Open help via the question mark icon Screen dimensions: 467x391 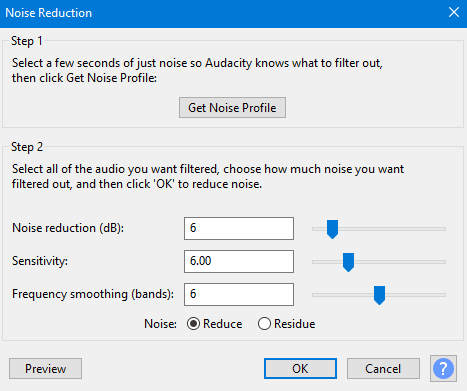443,369
